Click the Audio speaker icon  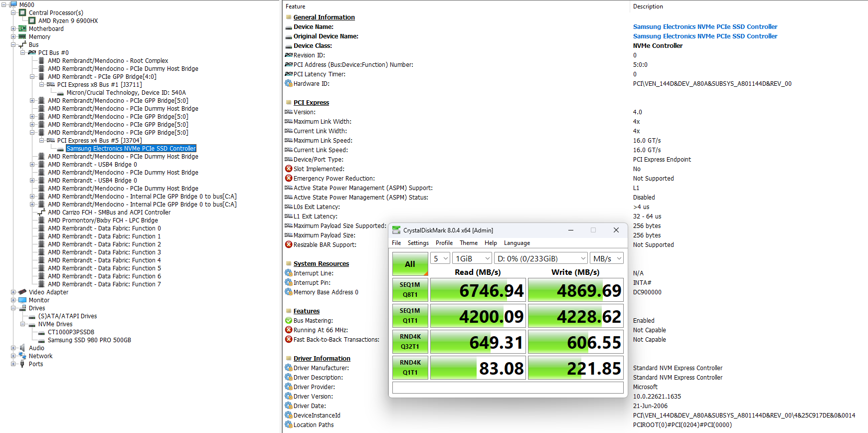[x=22, y=348]
